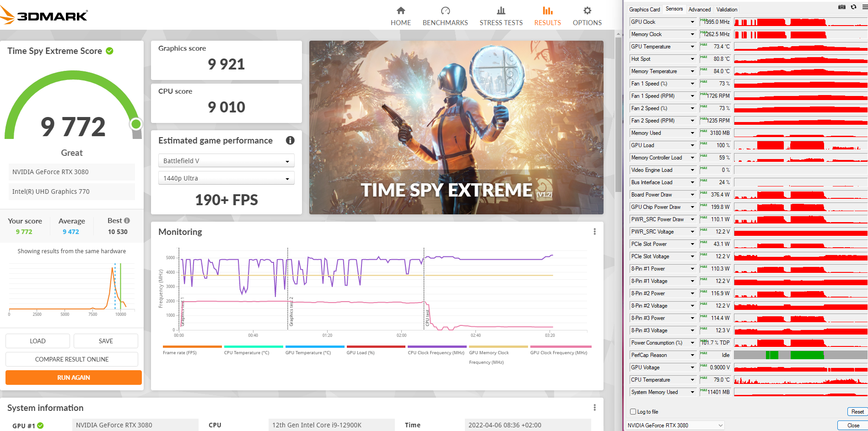Open the OPTIONS section
The height and width of the screenshot is (431, 868).
pos(587,16)
